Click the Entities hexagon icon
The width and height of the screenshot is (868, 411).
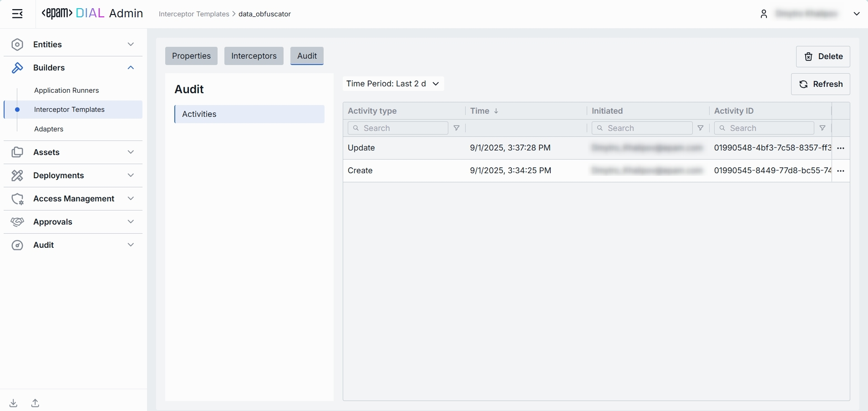17,45
